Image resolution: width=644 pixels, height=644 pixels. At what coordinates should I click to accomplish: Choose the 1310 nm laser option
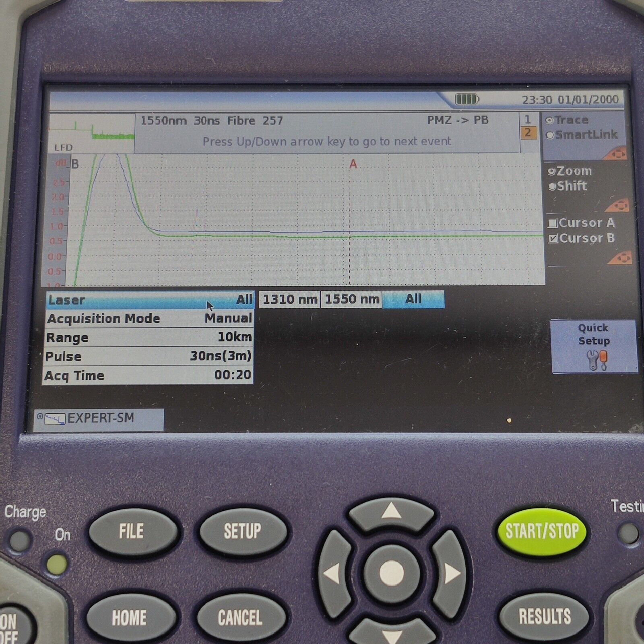pos(289,299)
